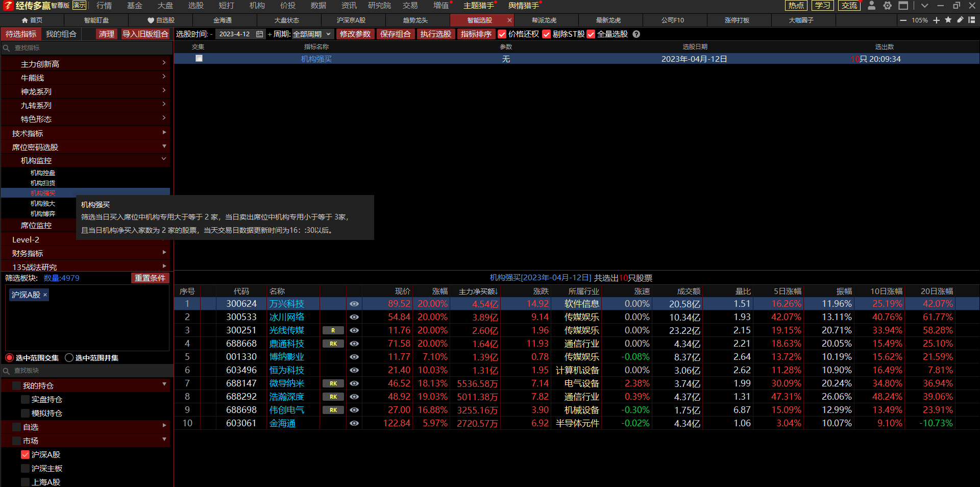
Task: Toggle eye icon for 金海通
Action: click(x=354, y=423)
